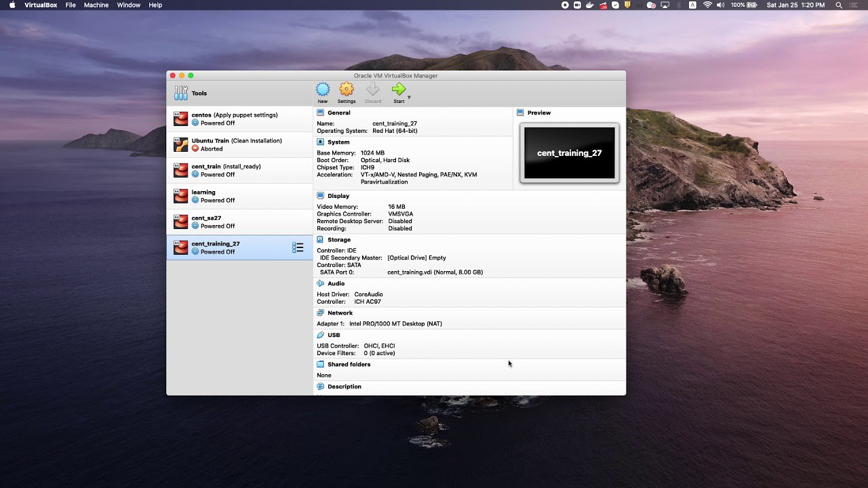This screenshot has height=488, width=868.
Task: Open the USB section header
Action: coord(334,335)
